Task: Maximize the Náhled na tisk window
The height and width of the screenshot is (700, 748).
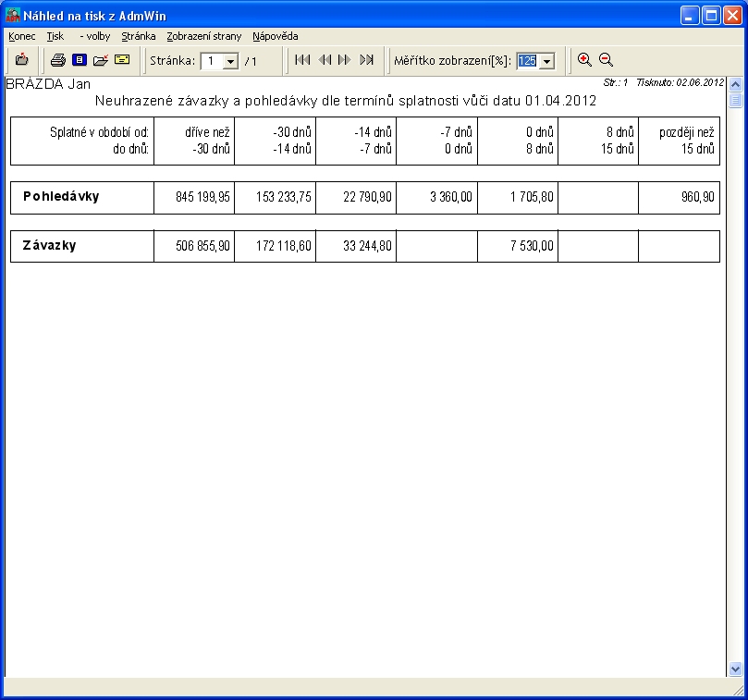Action: pos(711,16)
